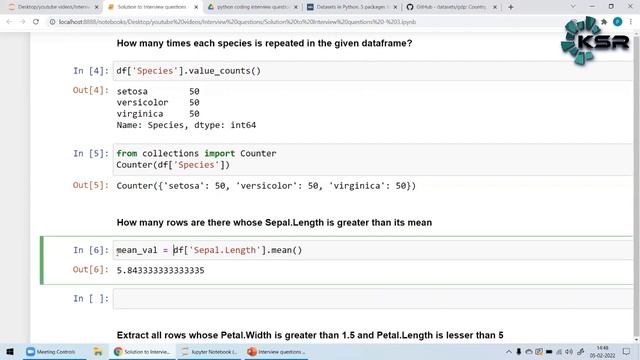Open a new browser tab

point(511,7)
